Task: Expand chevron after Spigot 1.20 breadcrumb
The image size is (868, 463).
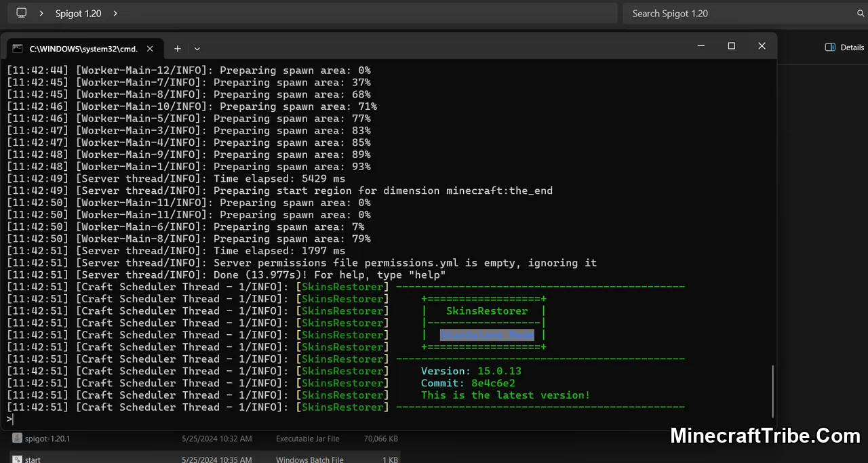Action: (115, 13)
